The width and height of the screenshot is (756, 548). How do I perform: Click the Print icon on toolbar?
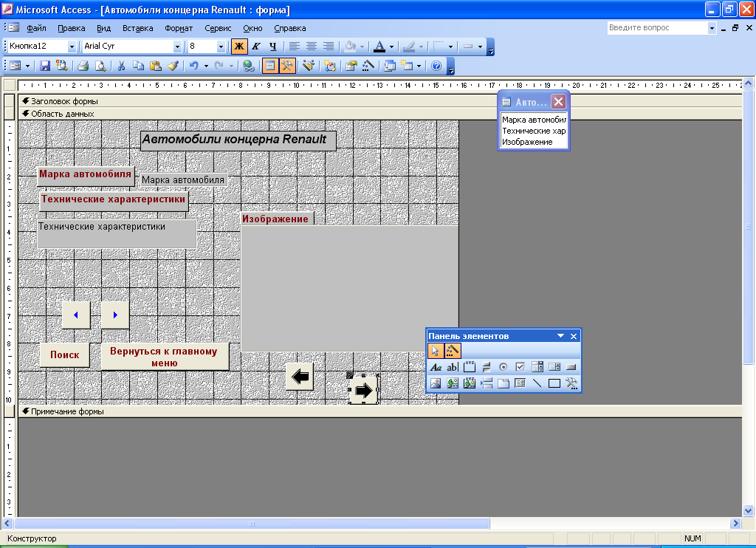83,66
